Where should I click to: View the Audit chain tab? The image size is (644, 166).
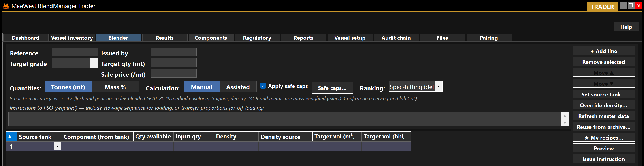[x=396, y=38]
